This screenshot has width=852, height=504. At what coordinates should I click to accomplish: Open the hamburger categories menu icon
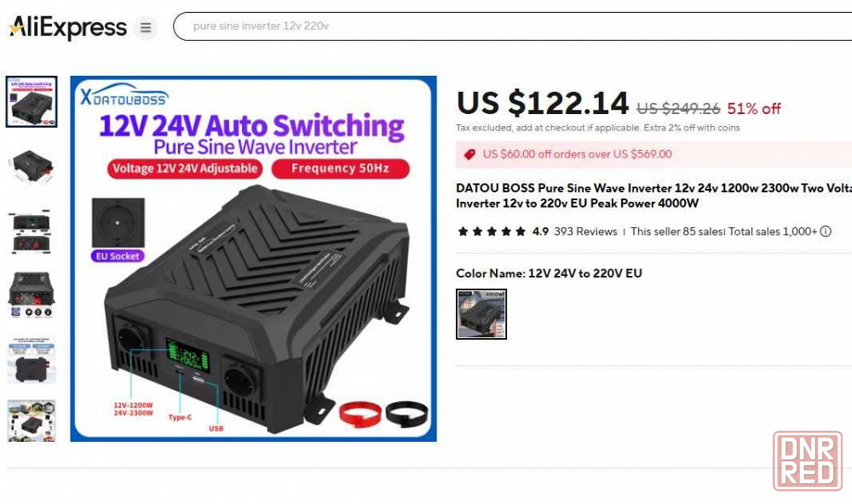(146, 27)
